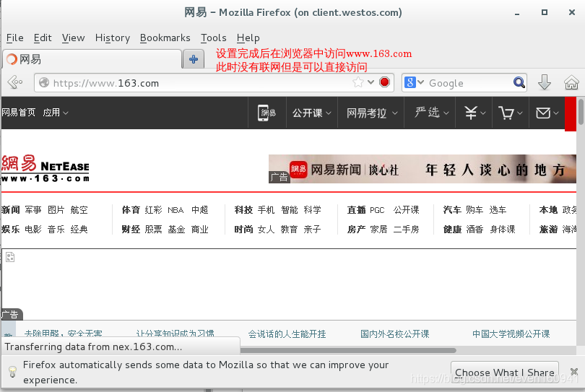Image resolution: width=585 pixels, height=392 pixels.
Task: Open the 娱乐 entertainment link
Action: 10,229
